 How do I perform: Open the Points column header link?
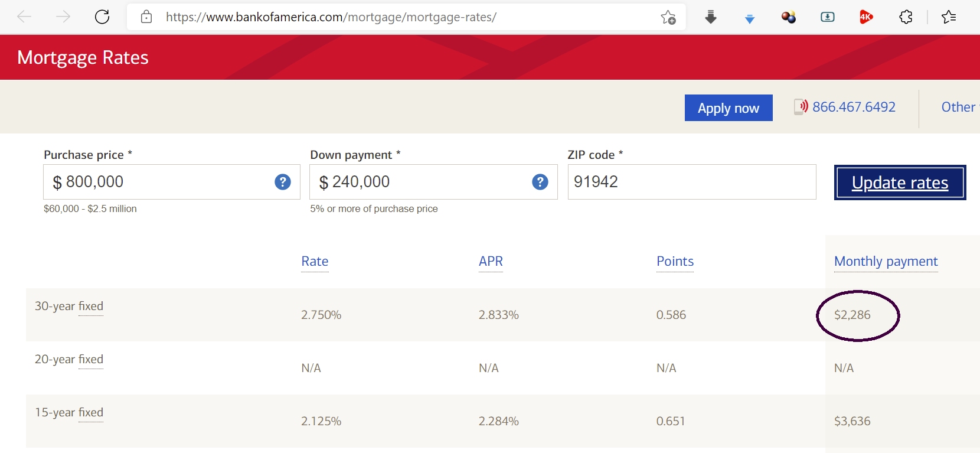pos(675,262)
